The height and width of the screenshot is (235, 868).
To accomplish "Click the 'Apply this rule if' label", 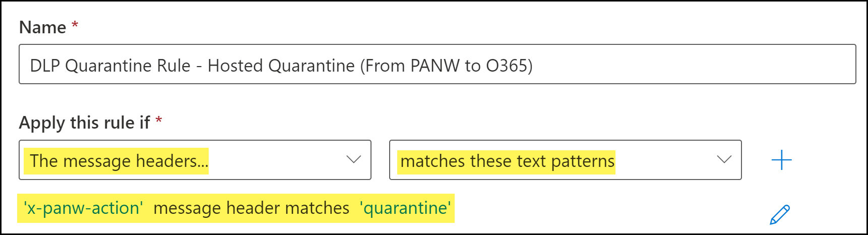I will click(x=84, y=123).
